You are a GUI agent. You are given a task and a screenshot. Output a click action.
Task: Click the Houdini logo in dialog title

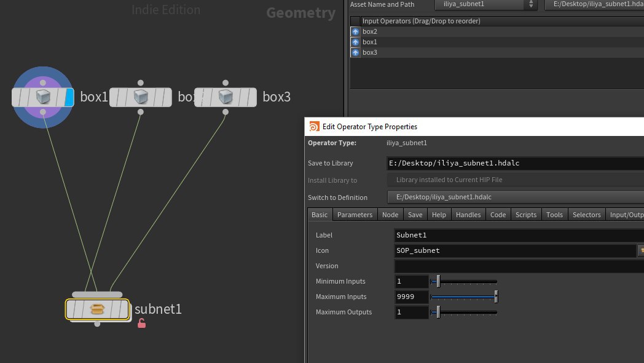(314, 127)
